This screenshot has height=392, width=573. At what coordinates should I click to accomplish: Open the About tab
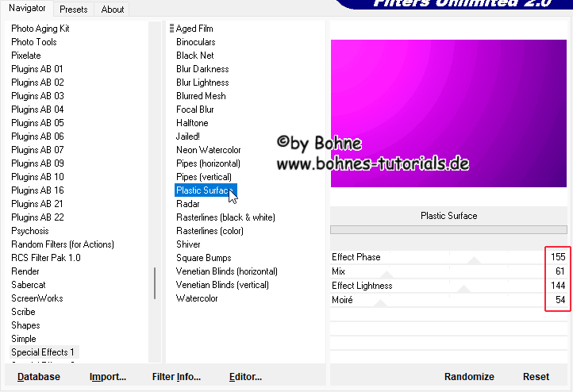point(113,10)
